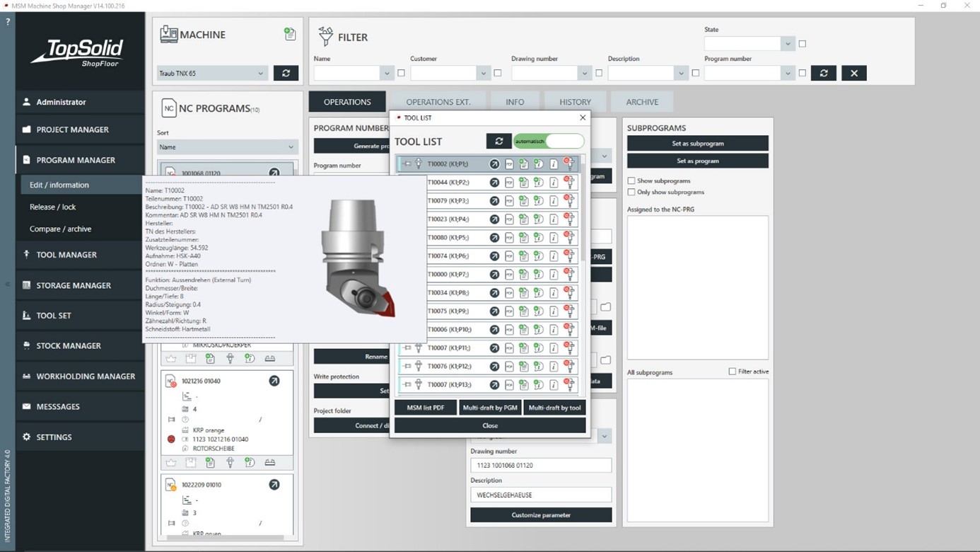Image resolution: width=980 pixels, height=552 pixels.
Task: Click into the Description input field
Action: point(540,495)
